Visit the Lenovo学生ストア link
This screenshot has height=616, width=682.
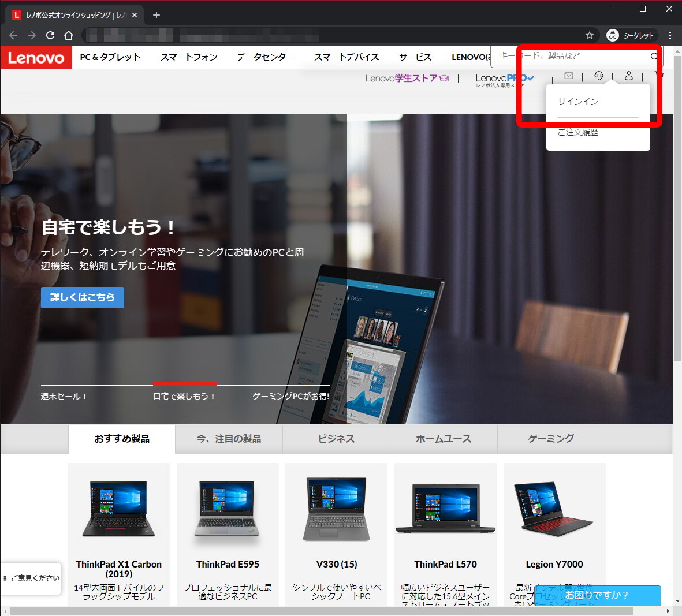click(407, 79)
